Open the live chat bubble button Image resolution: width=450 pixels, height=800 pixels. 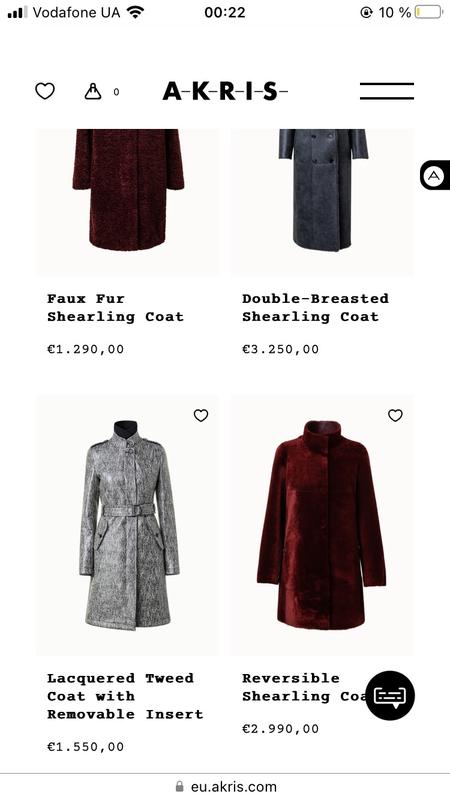click(x=390, y=695)
